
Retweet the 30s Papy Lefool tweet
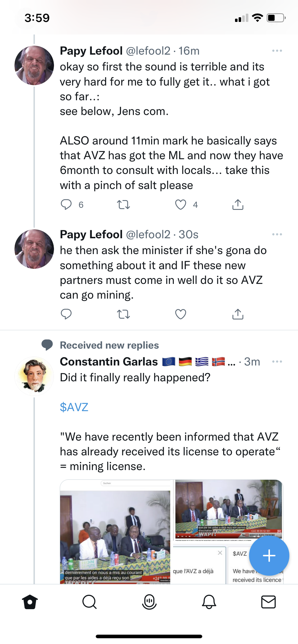(x=123, y=314)
